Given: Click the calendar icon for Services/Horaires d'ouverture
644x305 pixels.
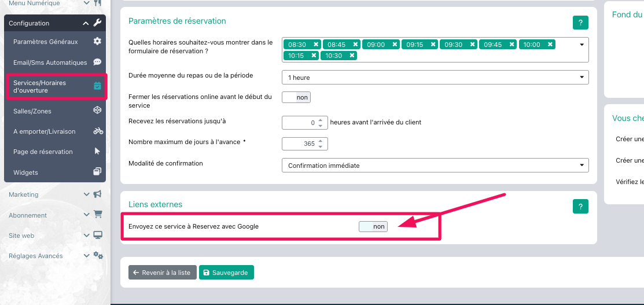Looking at the screenshot, I should (x=97, y=86).
